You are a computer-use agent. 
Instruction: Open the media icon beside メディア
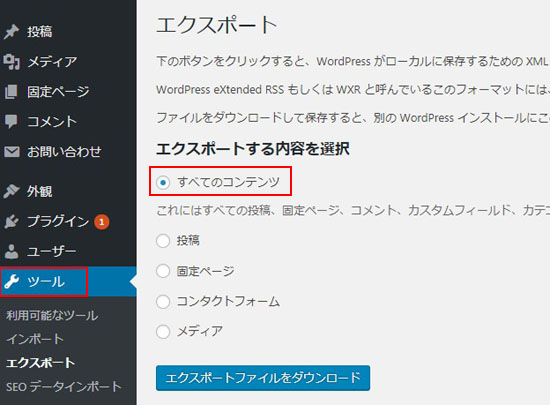(11, 62)
